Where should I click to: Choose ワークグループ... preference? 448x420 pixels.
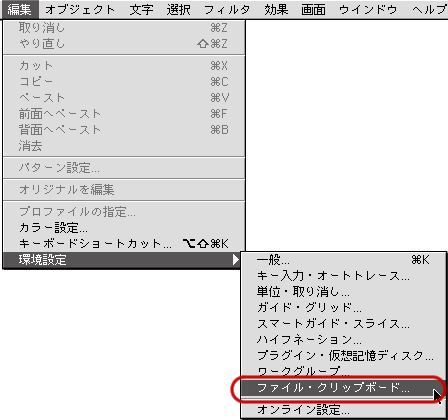click(x=343, y=371)
